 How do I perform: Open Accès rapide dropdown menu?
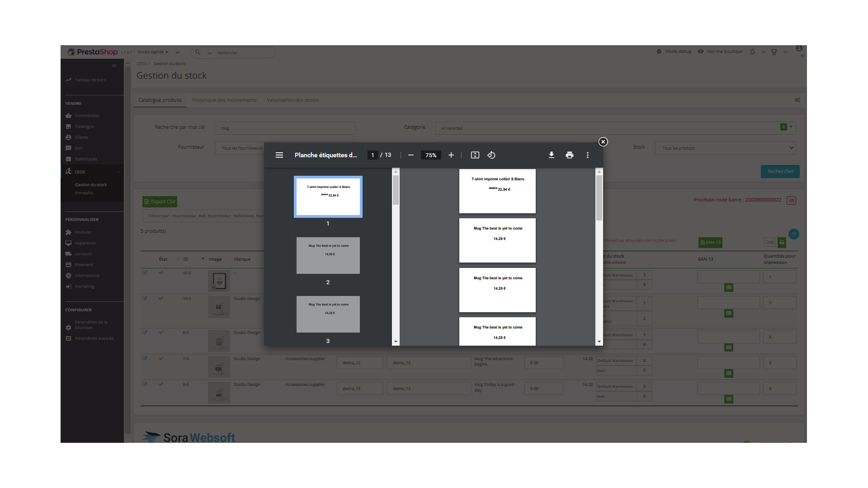[x=153, y=52]
